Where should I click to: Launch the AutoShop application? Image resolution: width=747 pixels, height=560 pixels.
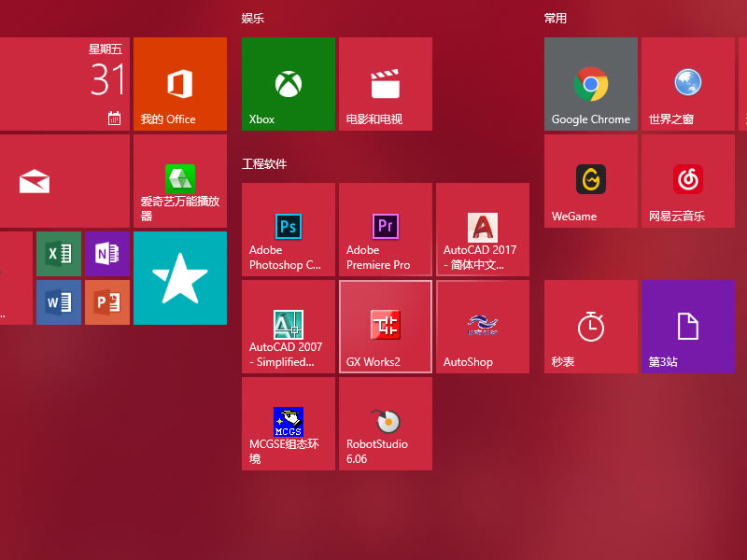[x=482, y=327]
